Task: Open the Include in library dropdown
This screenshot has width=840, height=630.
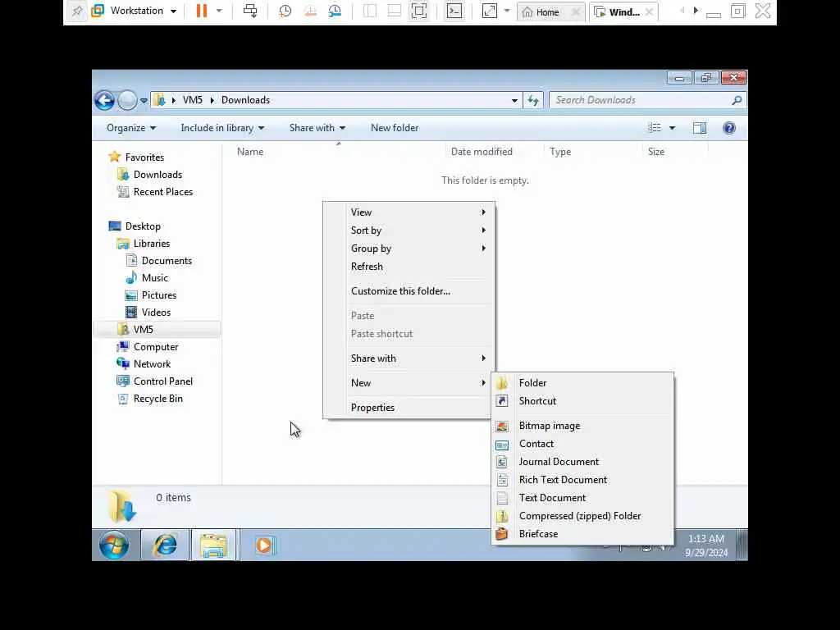Action: click(222, 128)
